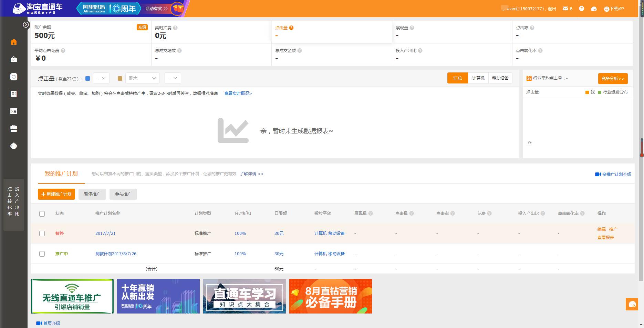Click help icon next to 实时扣费

coord(175,28)
